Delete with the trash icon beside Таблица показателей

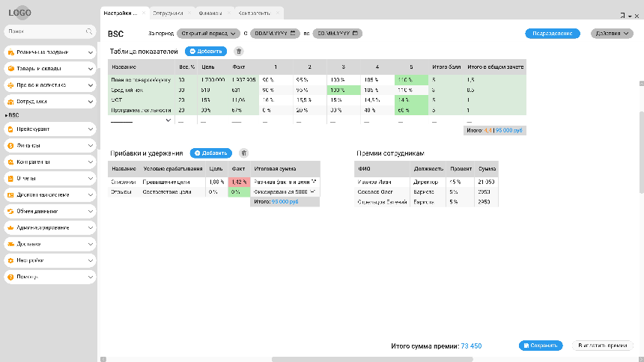click(239, 52)
